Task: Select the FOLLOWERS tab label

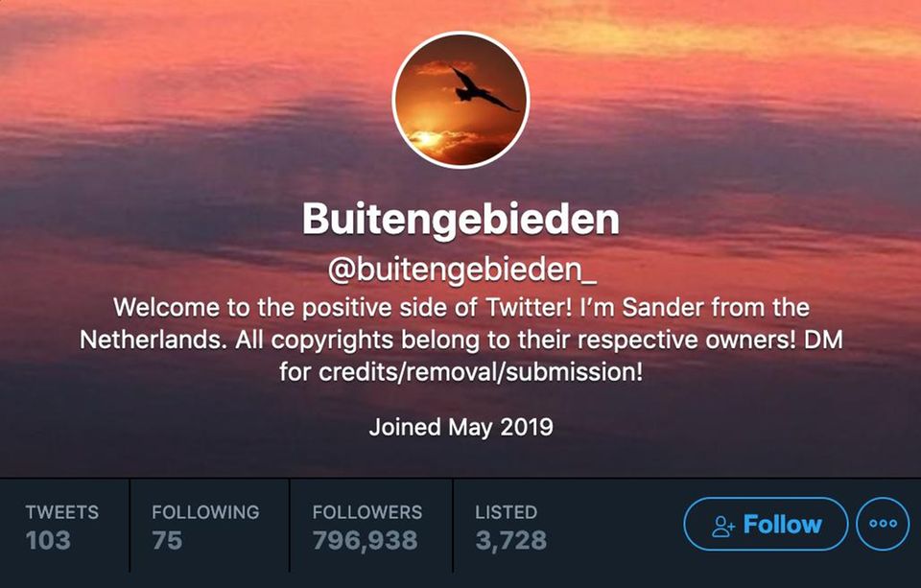Action: (x=366, y=512)
